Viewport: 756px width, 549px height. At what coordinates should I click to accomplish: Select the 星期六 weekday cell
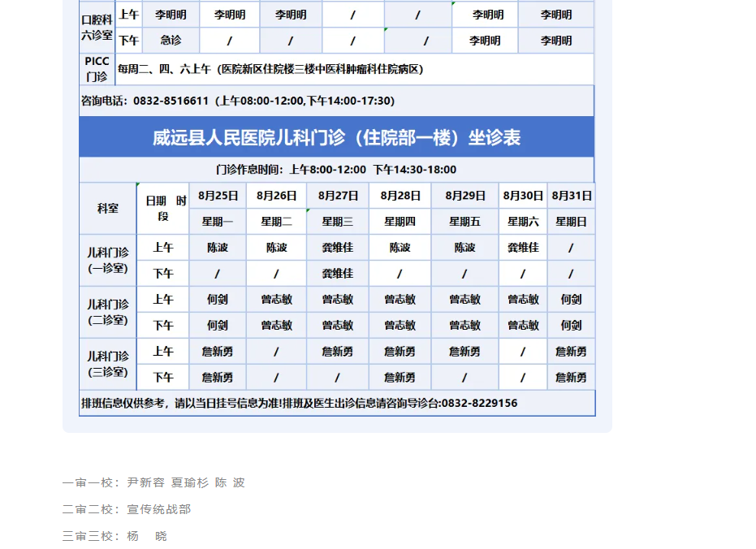click(x=522, y=222)
